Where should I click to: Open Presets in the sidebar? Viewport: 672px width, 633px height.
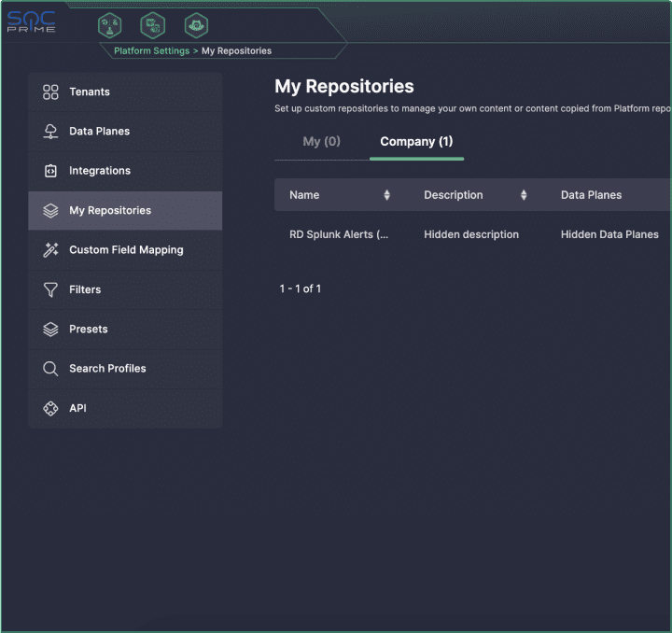pos(88,330)
